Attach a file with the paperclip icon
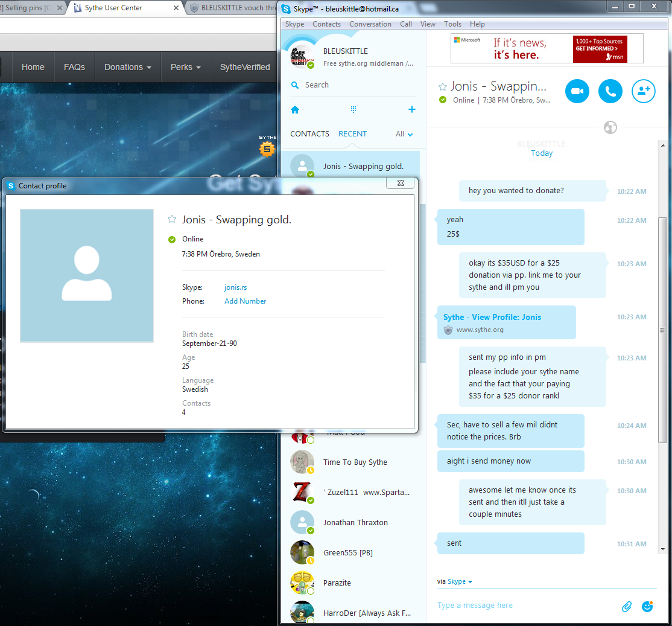Screen dimensions: 672x626 [627, 606]
